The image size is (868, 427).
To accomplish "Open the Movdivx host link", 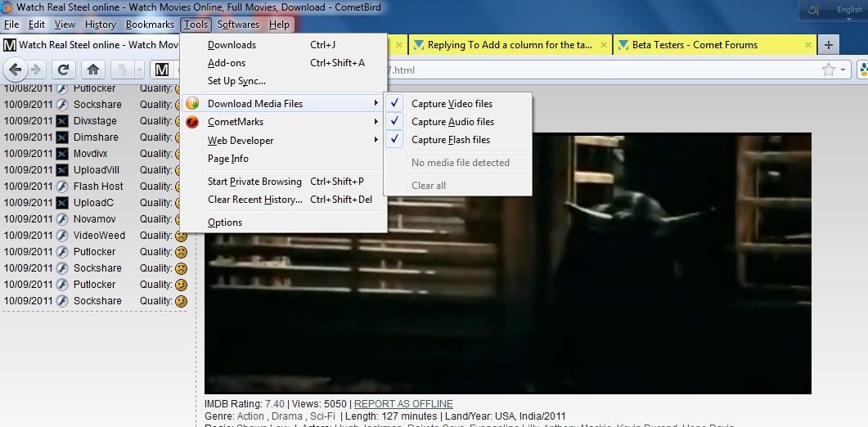I will click(91, 154).
